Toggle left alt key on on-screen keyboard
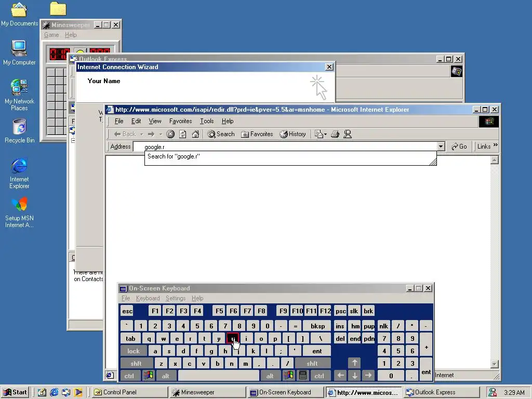 click(x=166, y=376)
